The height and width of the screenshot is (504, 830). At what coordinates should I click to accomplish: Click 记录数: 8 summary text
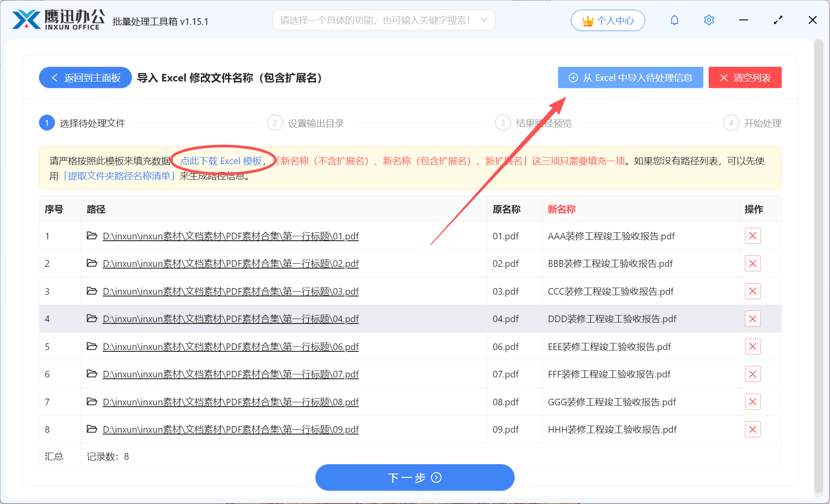click(x=108, y=457)
